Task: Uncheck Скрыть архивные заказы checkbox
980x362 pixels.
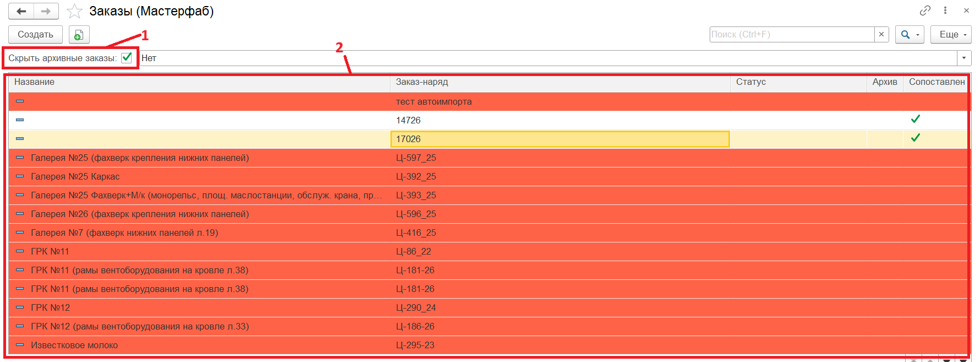Action: (x=127, y=58)
